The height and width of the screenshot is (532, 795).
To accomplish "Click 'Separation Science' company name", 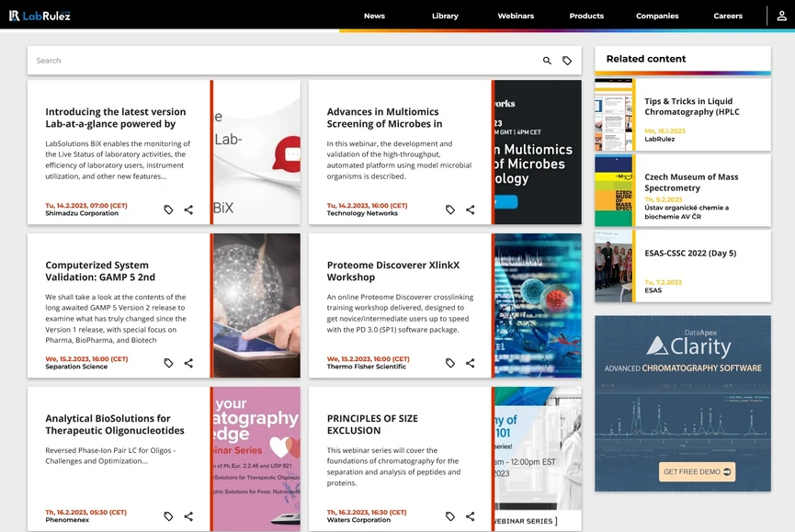I will (x=76, y=367).
